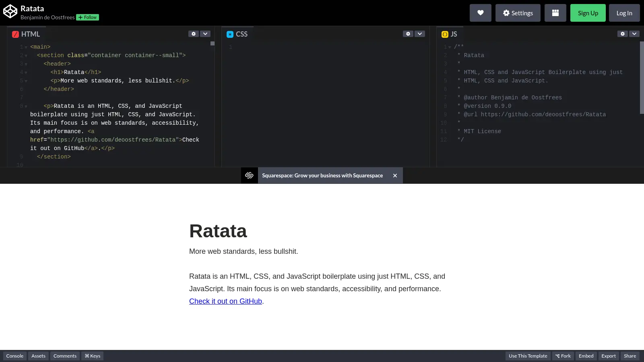Screen dimensions: 644x362
Task: Fork this pen
Action: click(x=563, y=356)
